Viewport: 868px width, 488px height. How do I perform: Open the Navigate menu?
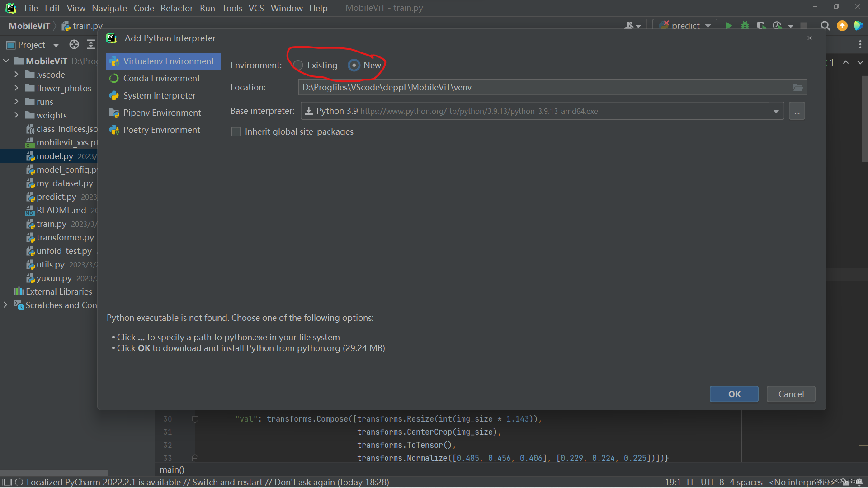click(109, 8)
